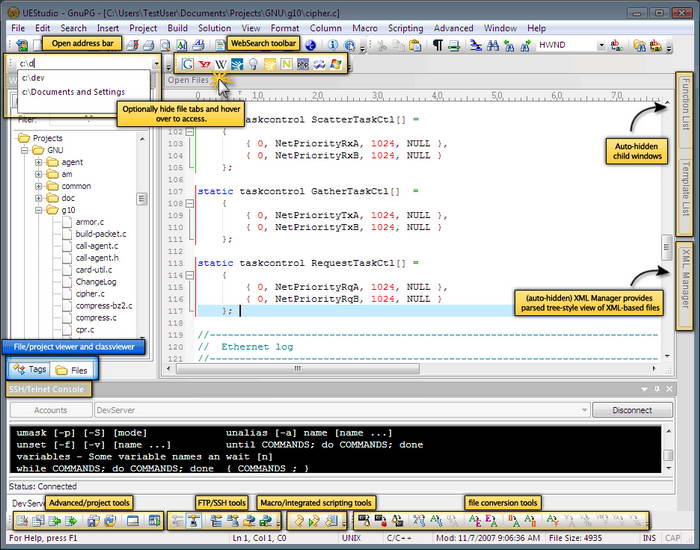The width and height of the screenshot is (700, 550).
Task: Collapse code fold at line 108
Action: (190, 203)
